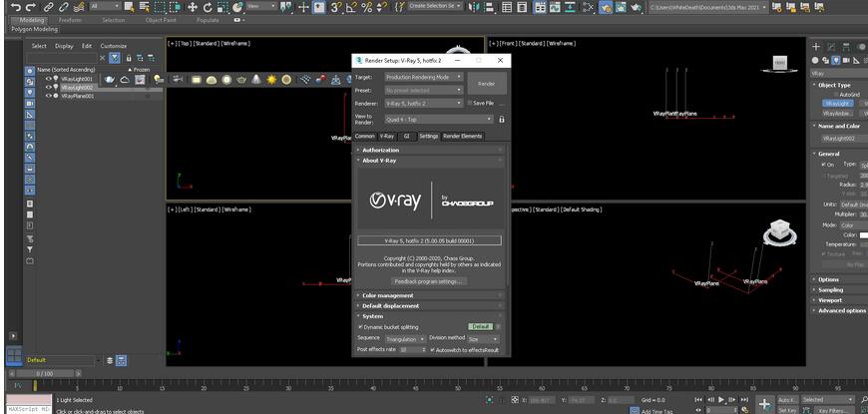The image size is (868, 414).
Task: Click the lock icon beside View to Render
Action: tap(502, 119)
